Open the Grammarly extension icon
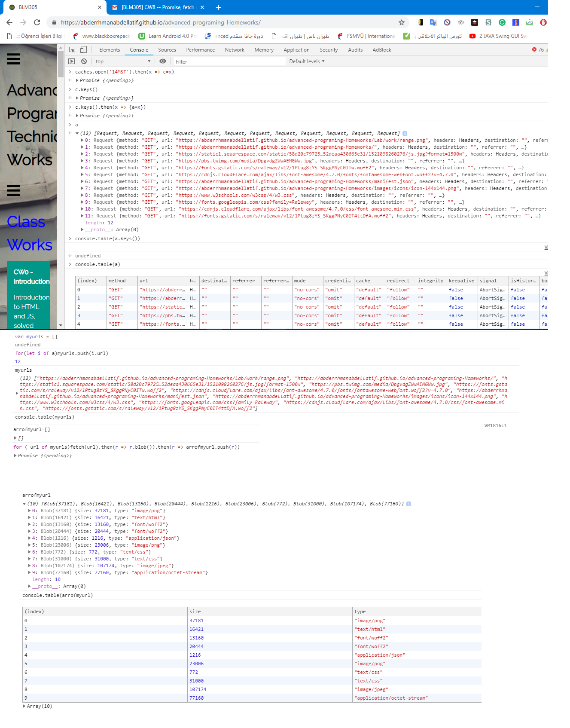 (502, 22)
